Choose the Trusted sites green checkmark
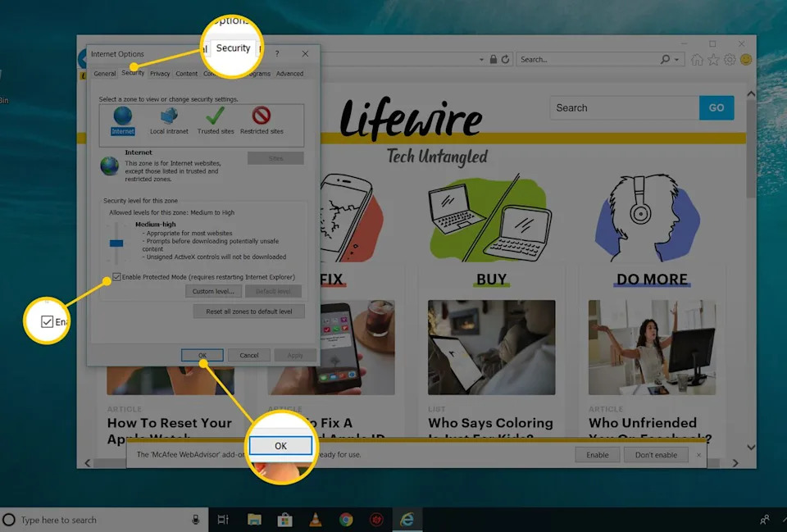This screenshot has width=787, height=532. [215, 116]
